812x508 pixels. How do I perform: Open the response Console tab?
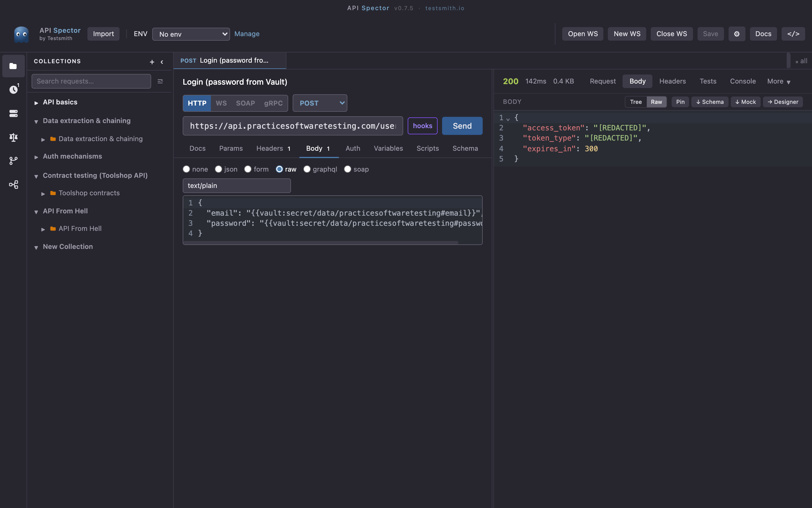[x=743, y=81]
